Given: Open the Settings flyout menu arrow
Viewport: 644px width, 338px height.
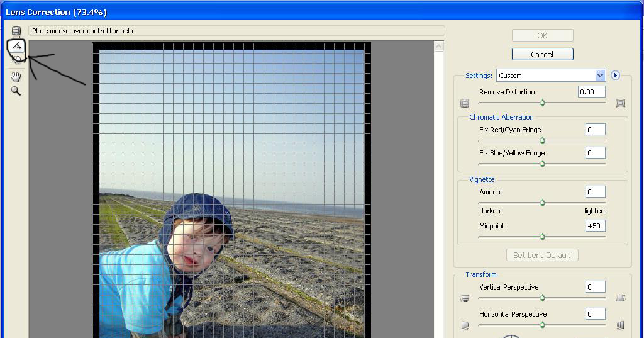Looking at the screenshot, I should tap(615, 76).
